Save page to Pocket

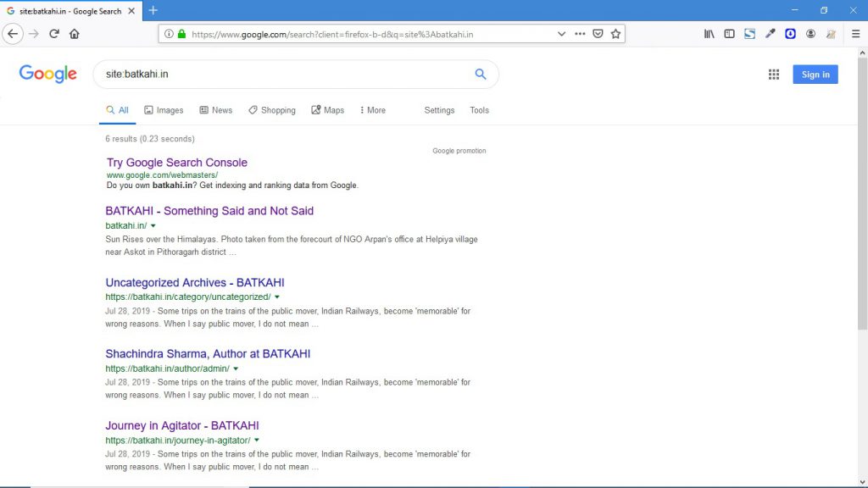598,34
